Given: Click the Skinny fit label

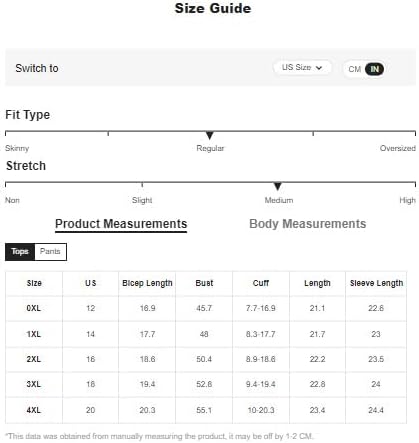Looking at the screenshot, I should [17, 148].
